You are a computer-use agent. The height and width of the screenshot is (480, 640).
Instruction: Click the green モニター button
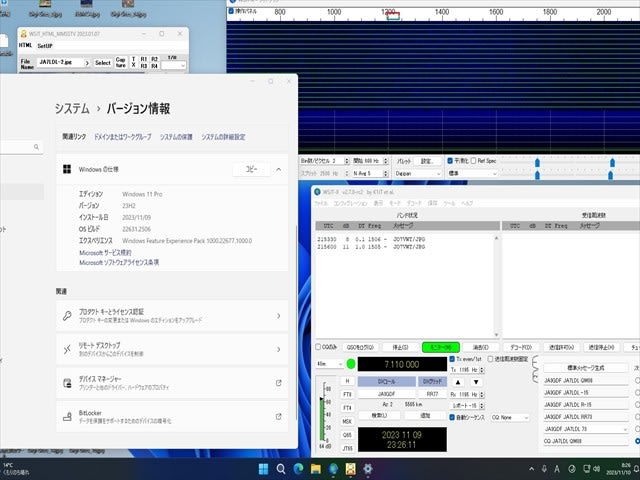click(441, 347)
